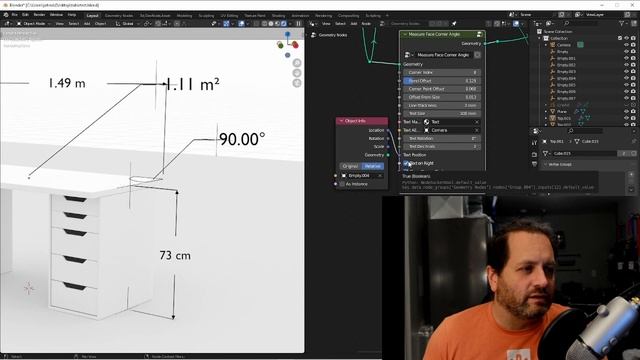Open the Tool properties tab icon
The width and height of the screenshot is (640, 360).
pos(534,143)
